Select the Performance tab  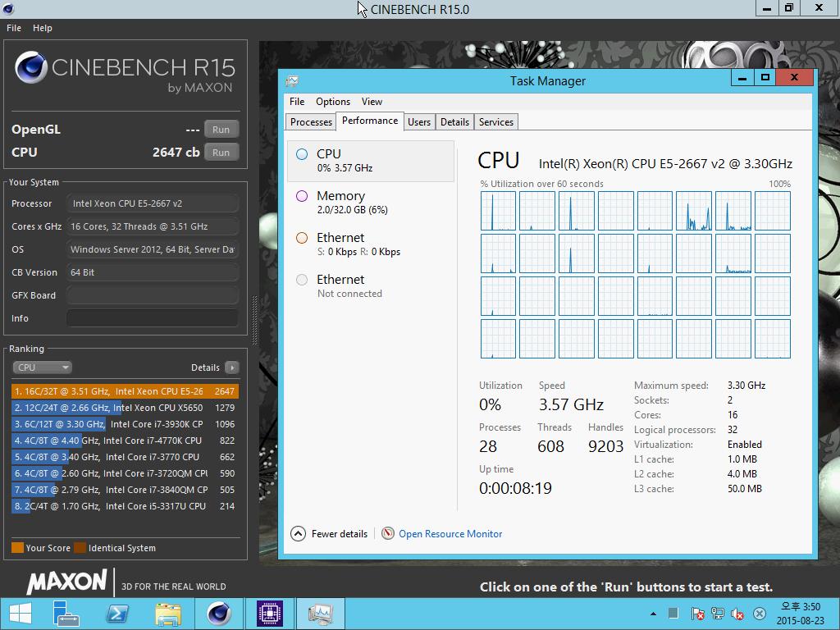click(370, 121)
